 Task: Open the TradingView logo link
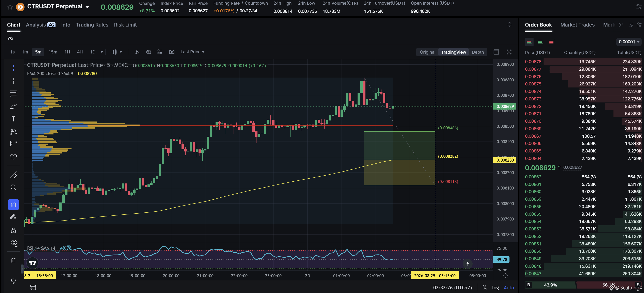pos(32,263)
